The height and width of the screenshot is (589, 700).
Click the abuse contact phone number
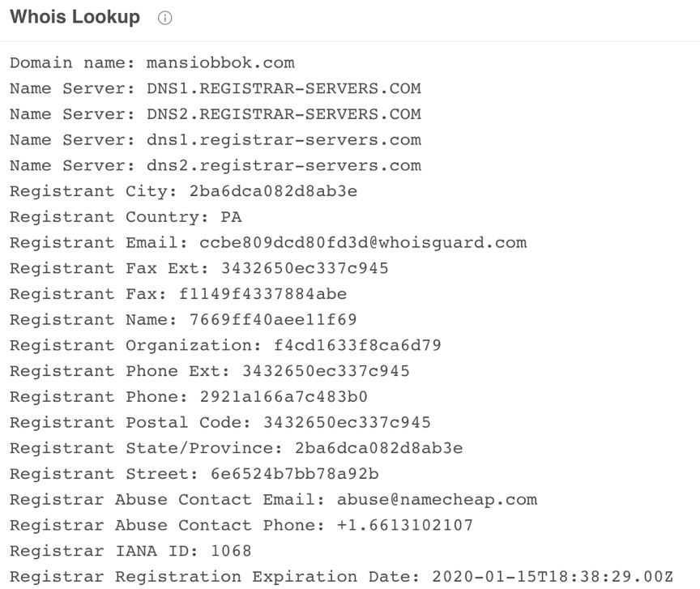pyautogui.click(x=405, y=525)
